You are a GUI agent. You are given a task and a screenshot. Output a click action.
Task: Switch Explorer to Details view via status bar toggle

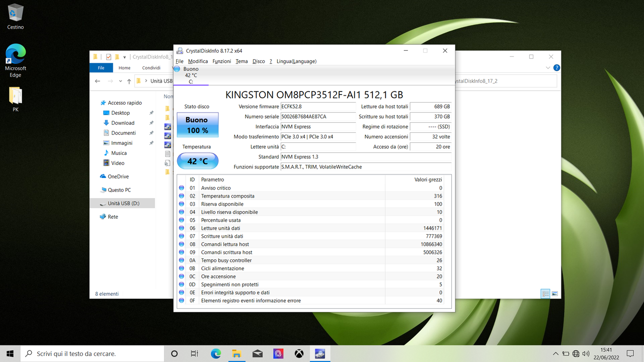click(545, 293)
